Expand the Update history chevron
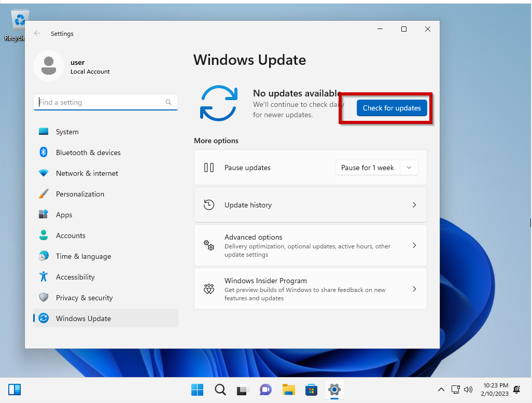Image resolution: width=532 pixels, height=403 pixels. pyautogui.click(x=414, y=205)
